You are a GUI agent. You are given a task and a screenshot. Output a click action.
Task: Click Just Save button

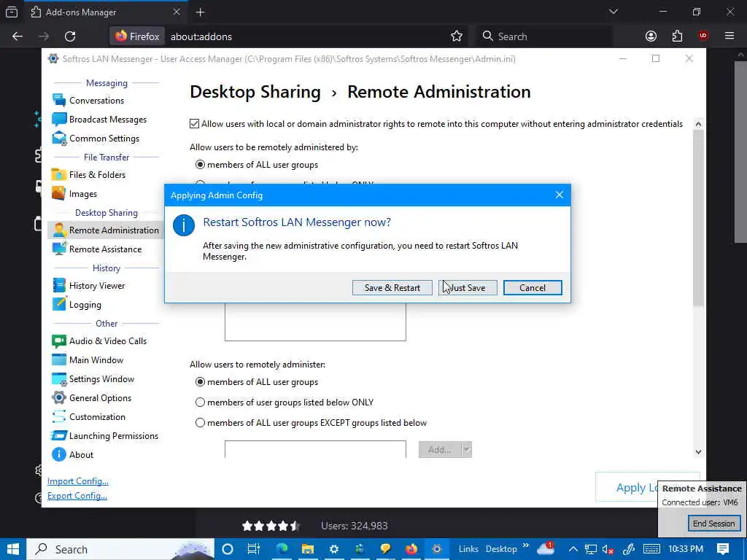[468, 287]
